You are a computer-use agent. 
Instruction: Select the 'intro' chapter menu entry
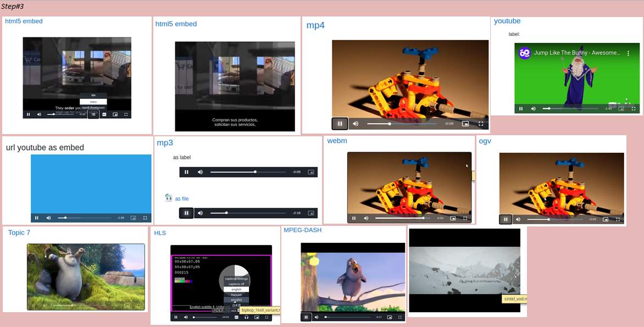point(93,102)
